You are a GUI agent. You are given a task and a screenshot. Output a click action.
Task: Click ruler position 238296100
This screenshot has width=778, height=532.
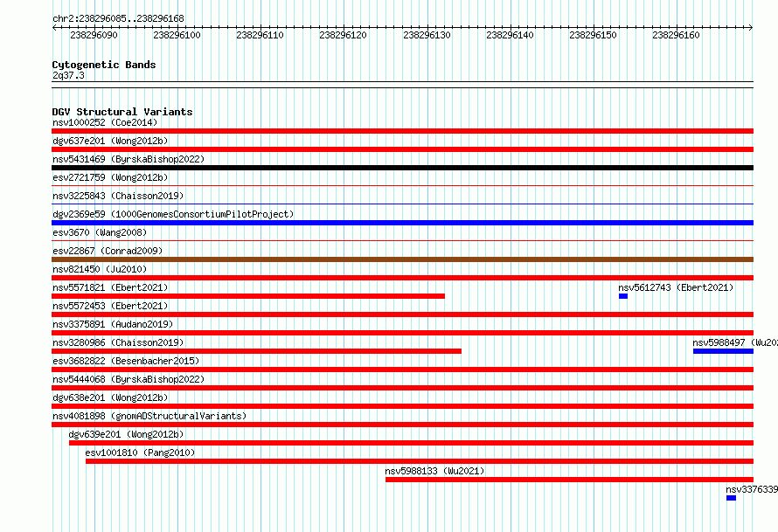(x=177, y=35)
